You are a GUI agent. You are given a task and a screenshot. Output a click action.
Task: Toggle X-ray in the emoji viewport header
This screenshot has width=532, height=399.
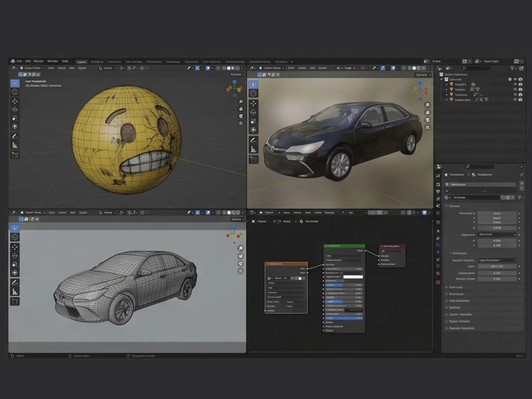(x=218, y=68)
